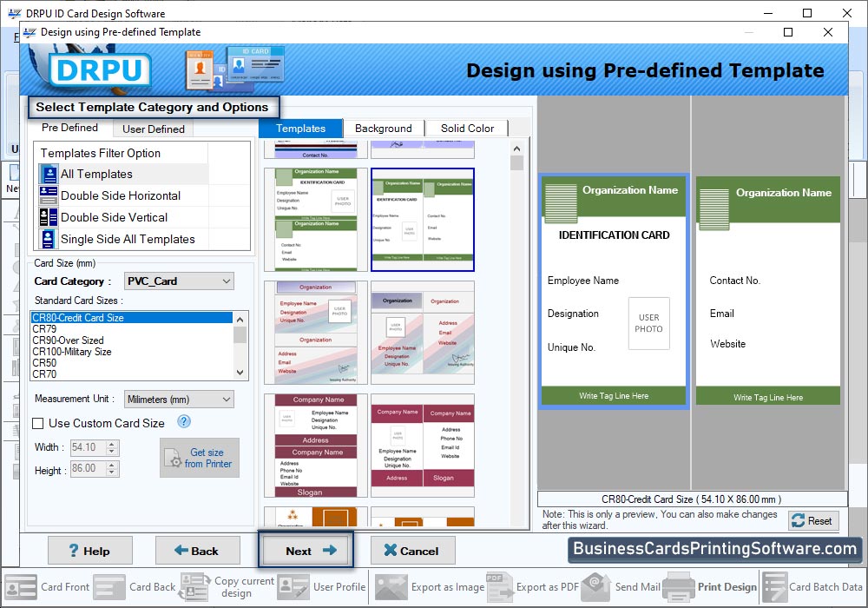Reset the preview with Reset button
The image size is (868, 608).
click(813, 521)
